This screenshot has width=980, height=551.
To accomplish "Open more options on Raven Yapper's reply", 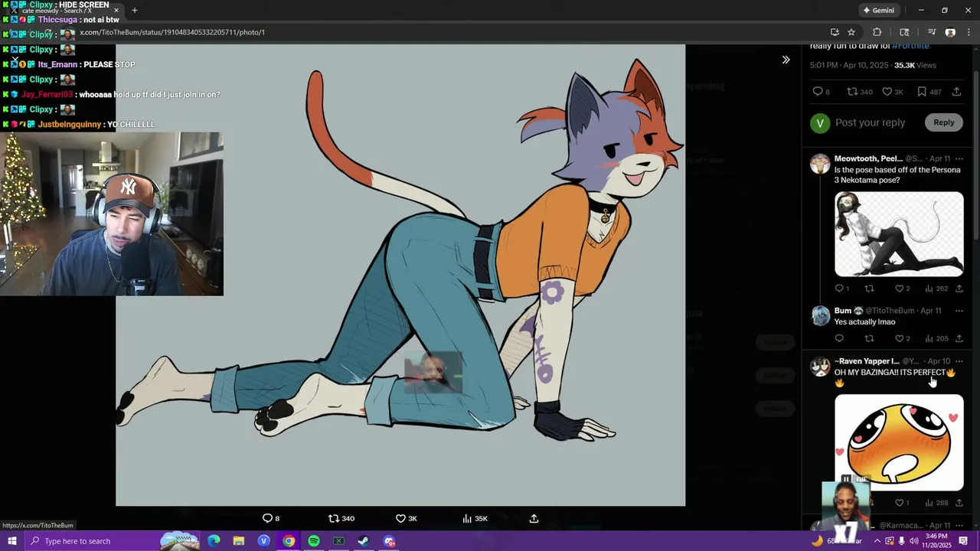I will [x=959, y=361].
